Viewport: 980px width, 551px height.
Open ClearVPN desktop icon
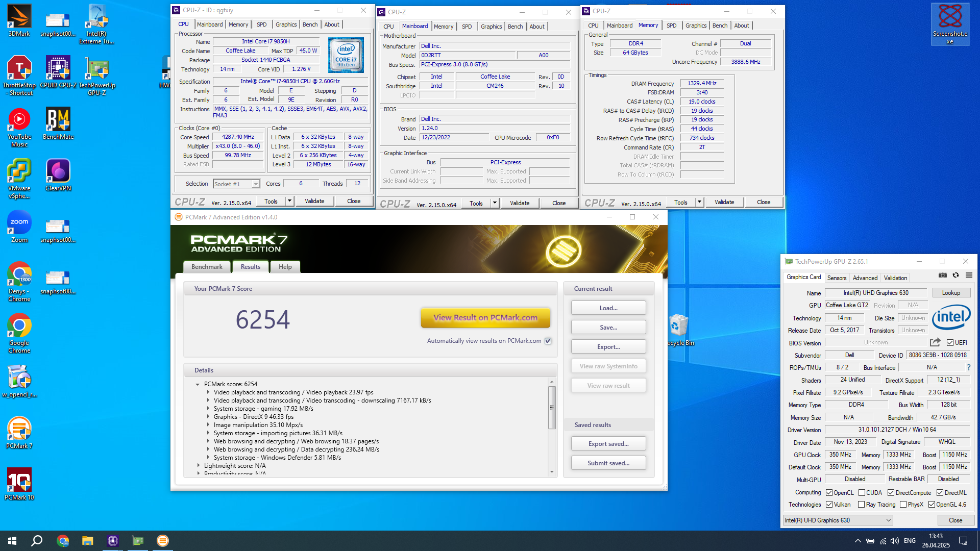tap(58, 175)
